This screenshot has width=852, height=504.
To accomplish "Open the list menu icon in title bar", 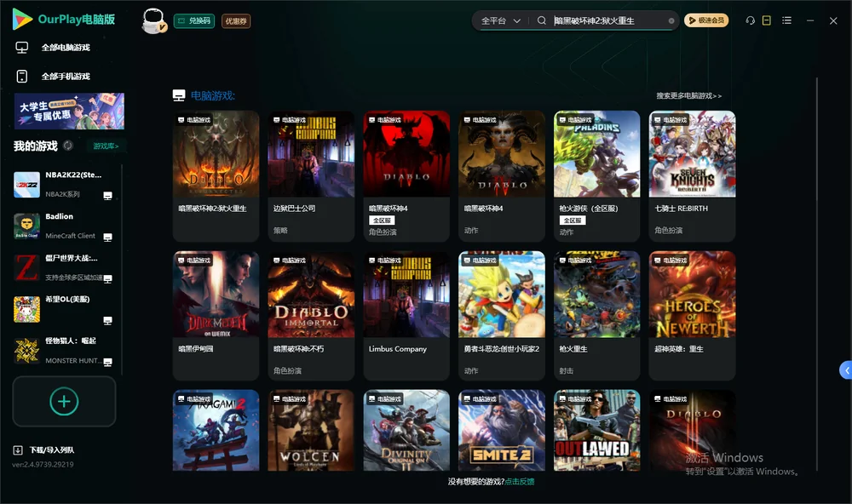I will pos(786,20).
